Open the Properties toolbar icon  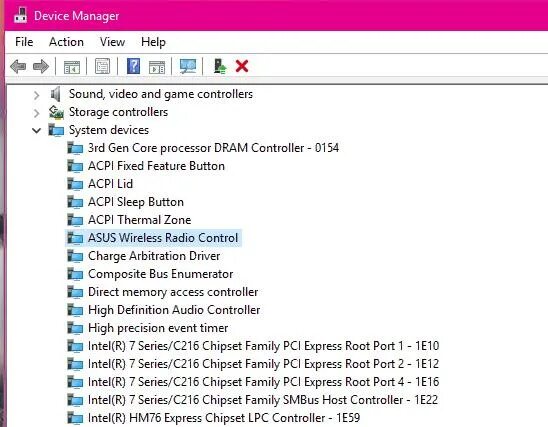click(102, 66)
